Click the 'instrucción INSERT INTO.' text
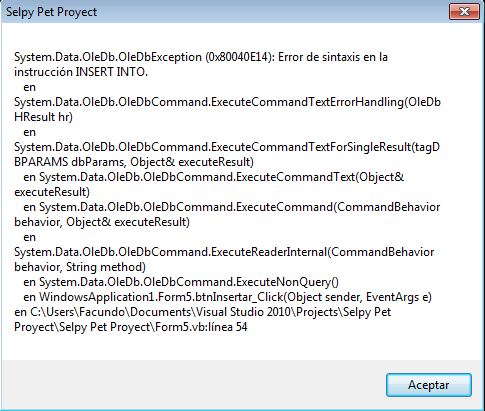485x411 pixels. (x=81, y=72)
